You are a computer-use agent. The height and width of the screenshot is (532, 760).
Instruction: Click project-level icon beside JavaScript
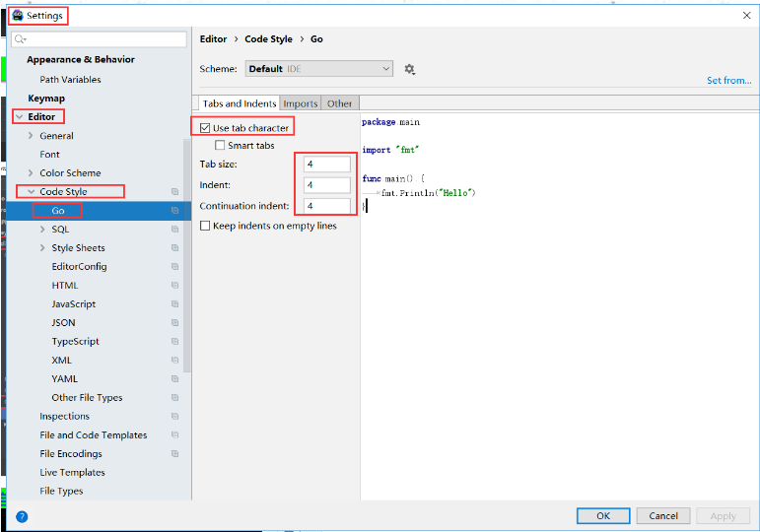click(175, 304)
